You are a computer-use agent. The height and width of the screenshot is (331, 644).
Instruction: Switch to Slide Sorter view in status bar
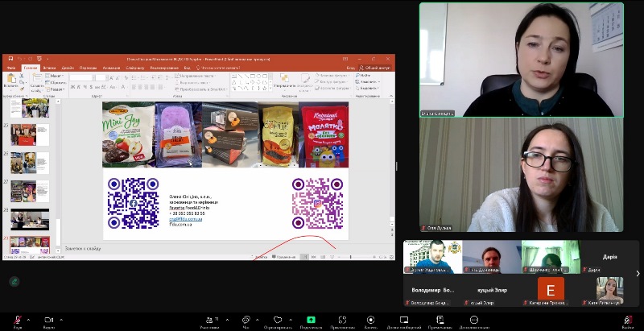[x=313, y=257]
